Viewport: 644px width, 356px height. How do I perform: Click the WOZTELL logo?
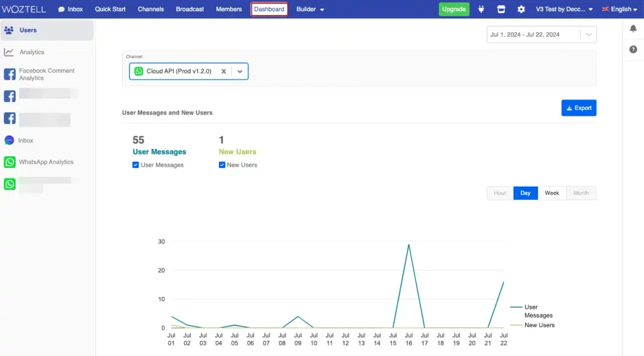[24, 9]
